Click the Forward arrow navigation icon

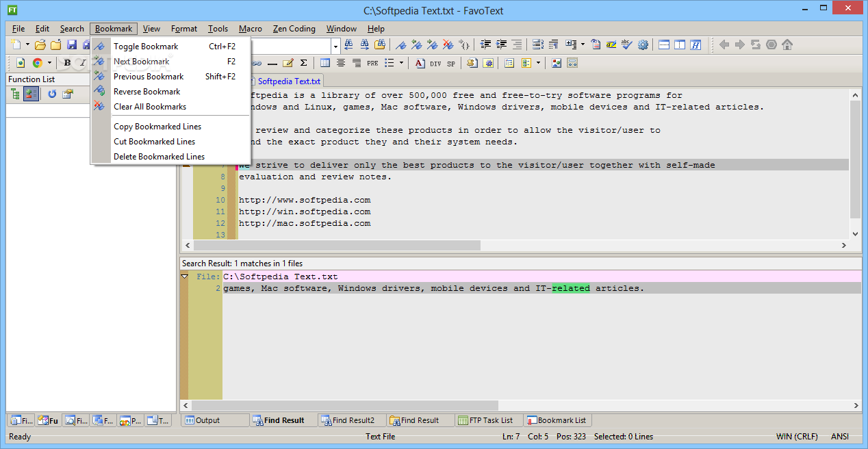(740, 44)
